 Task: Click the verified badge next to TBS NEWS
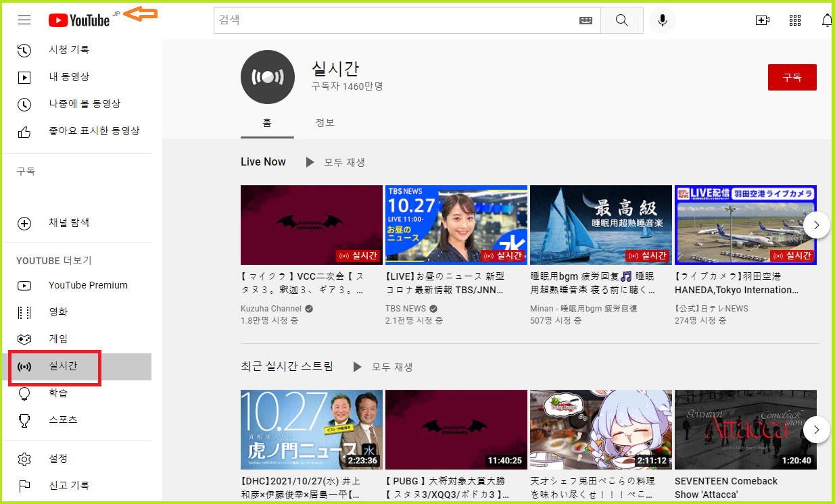pyautogui.click(x=433, y=309)
